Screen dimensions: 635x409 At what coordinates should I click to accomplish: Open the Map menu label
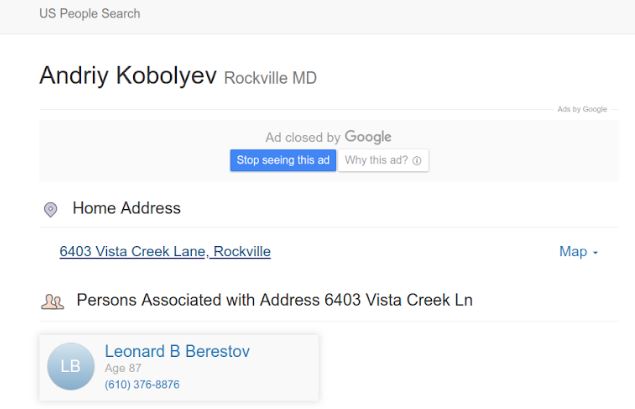pyautogui.click(x=572, y=252)
